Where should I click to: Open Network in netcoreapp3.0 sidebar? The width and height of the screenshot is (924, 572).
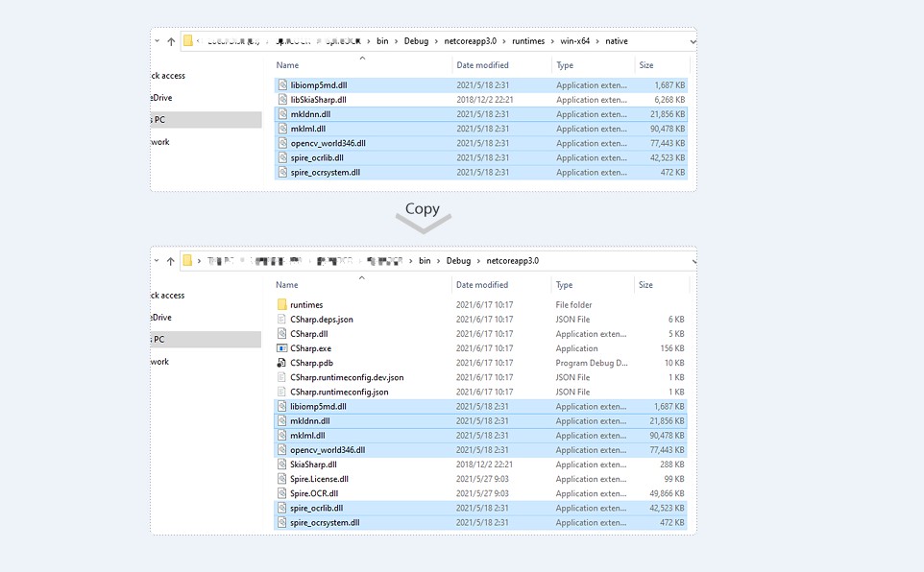(159, 362)
